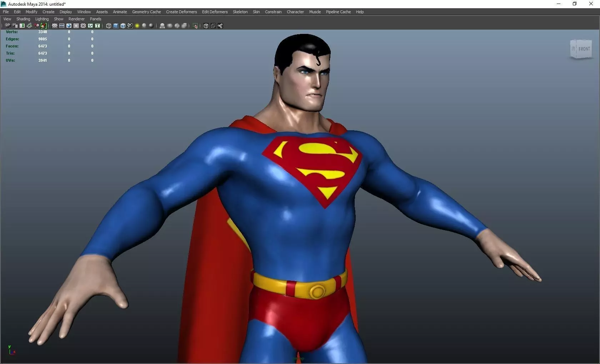Open the Help menu
This screenshot has height=364, width=600.
tap(360, 12)
